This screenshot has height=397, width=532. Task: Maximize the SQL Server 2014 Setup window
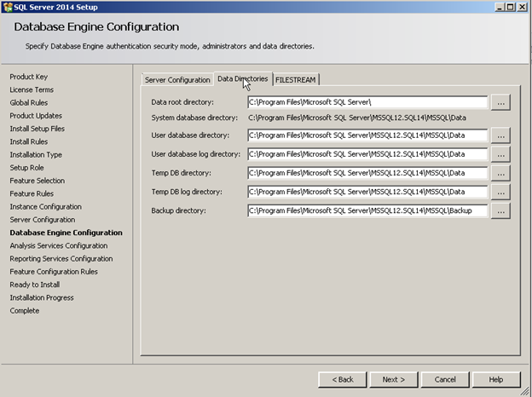point(511,7)
